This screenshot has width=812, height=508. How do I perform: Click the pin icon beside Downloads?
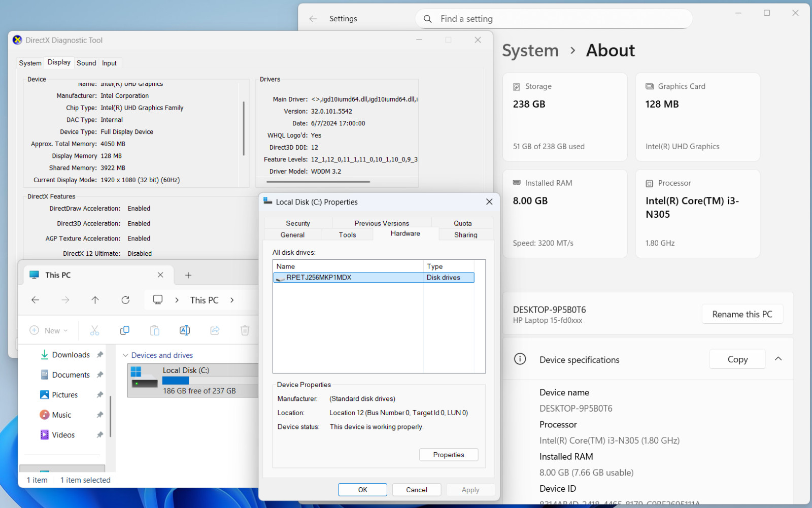[x=100, y=355]
